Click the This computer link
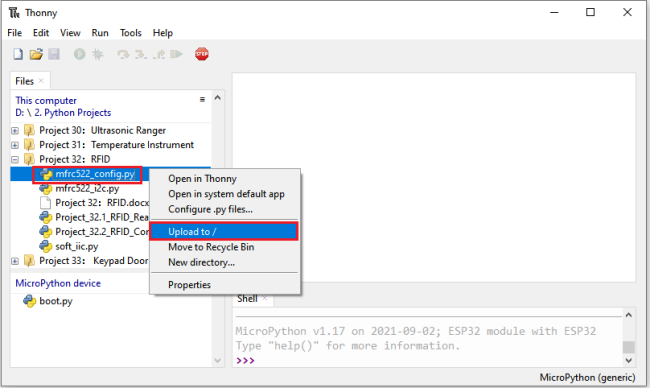This screenshot has height=388, width=650. click(x=46, y=100)
